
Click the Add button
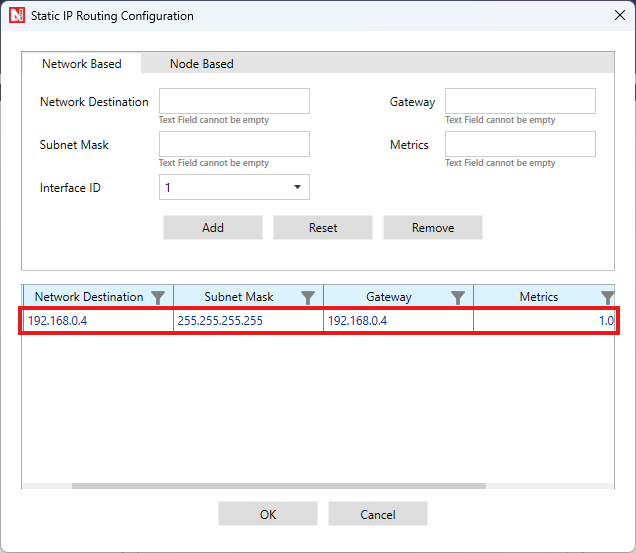[x=213, y=228]
